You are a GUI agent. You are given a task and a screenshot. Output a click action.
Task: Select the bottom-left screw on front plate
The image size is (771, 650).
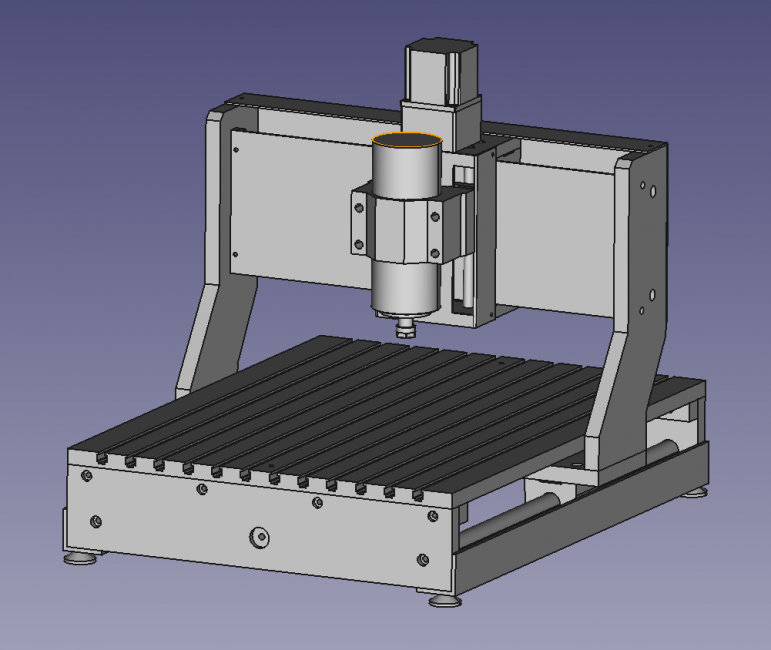click(96, 521)
